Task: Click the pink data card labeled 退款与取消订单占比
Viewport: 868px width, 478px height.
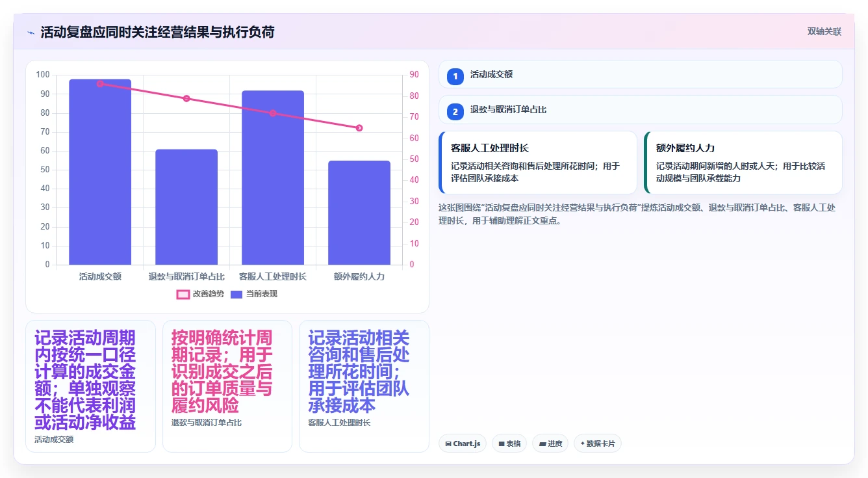Action: pos(227,386)
